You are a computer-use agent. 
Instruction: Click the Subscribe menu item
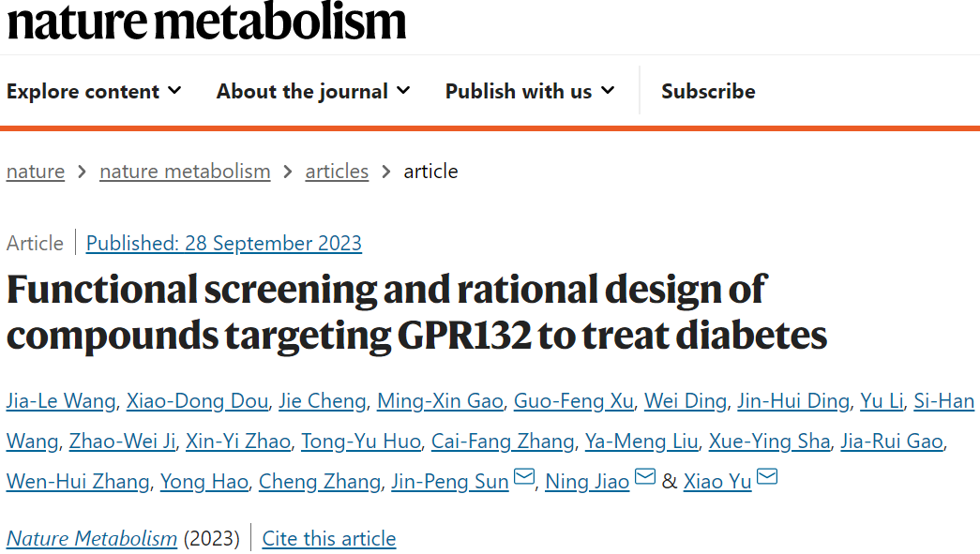point(708,91)
